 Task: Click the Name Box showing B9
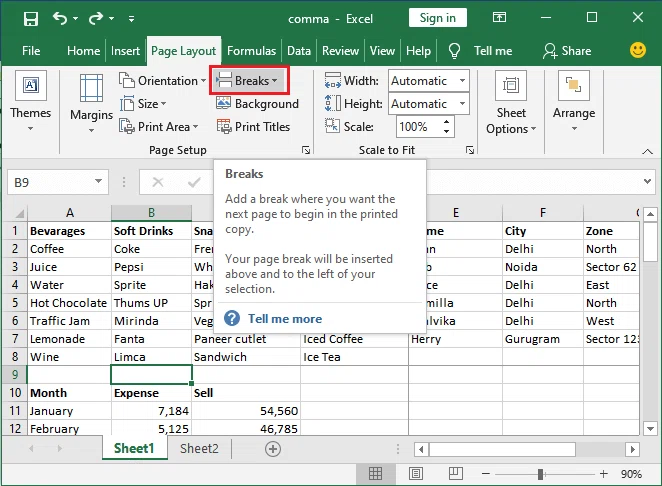point(50,182)
